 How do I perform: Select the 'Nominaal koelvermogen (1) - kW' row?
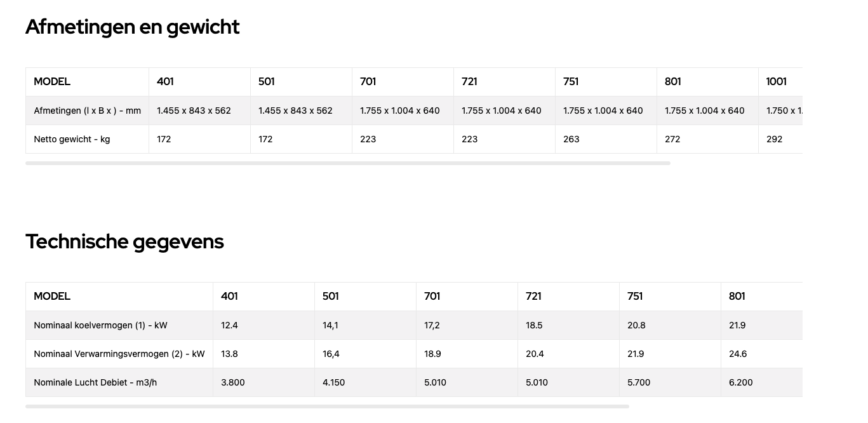(414, 325)
